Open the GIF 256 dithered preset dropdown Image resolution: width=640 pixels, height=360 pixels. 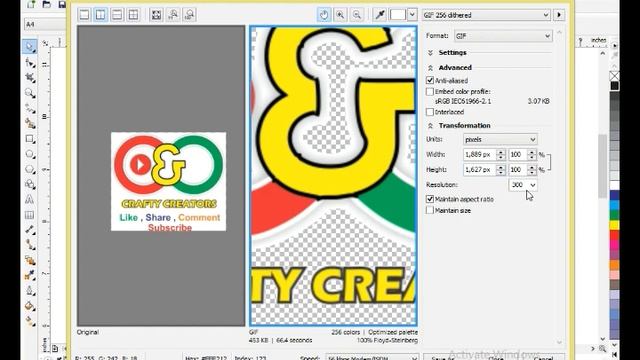tap(486, 15)
